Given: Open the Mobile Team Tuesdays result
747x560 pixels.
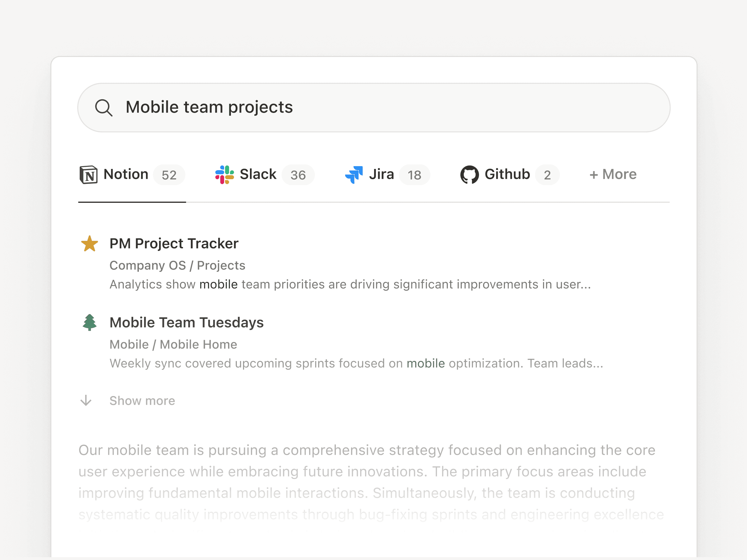Looking at the screenshot, I should tap(187, 322).
